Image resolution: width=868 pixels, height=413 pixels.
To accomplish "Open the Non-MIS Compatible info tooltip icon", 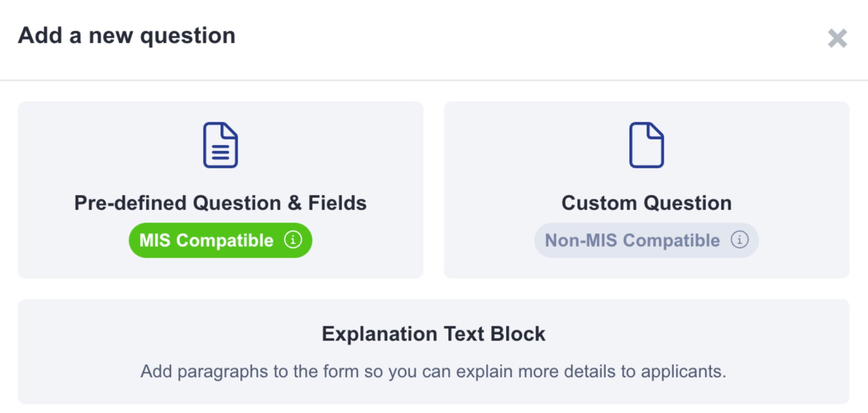I will click(x=740, y=240).
